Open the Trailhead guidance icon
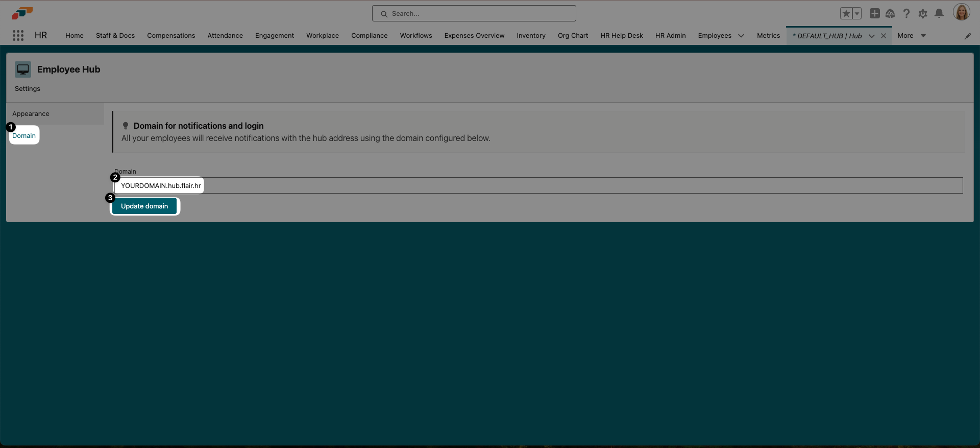The height and width of the screenshot is (448, 980). coord(890,14)
